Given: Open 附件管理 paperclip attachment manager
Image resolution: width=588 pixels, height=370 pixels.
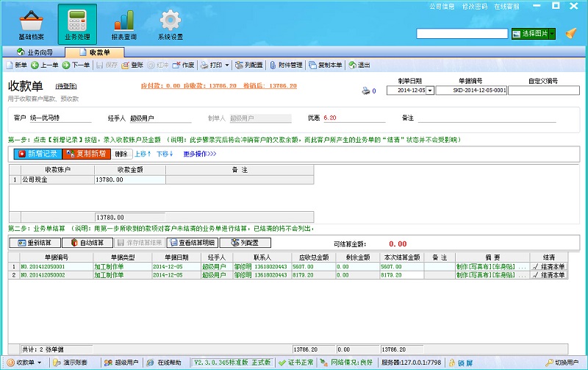Looking at the screenshot, I should [287, 65].
